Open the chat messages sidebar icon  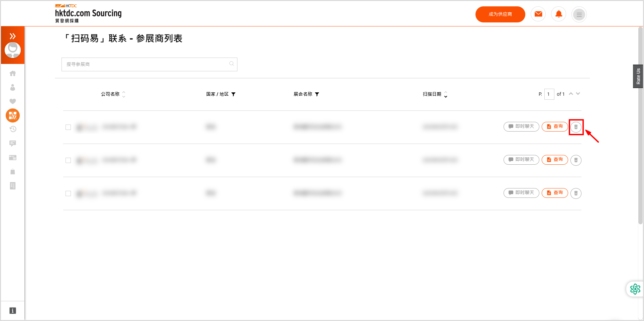point(13,144)
